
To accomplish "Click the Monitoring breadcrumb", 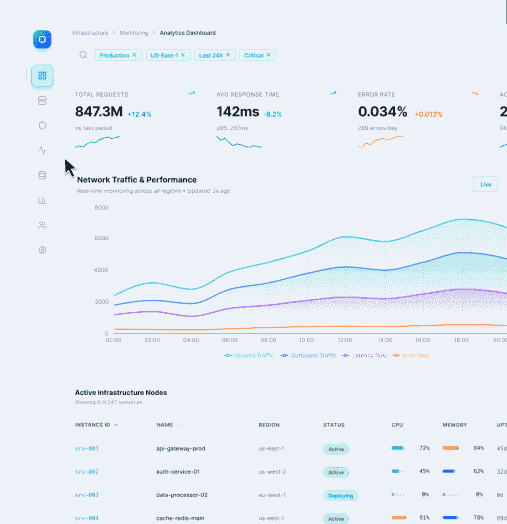I will pos(134,33).
